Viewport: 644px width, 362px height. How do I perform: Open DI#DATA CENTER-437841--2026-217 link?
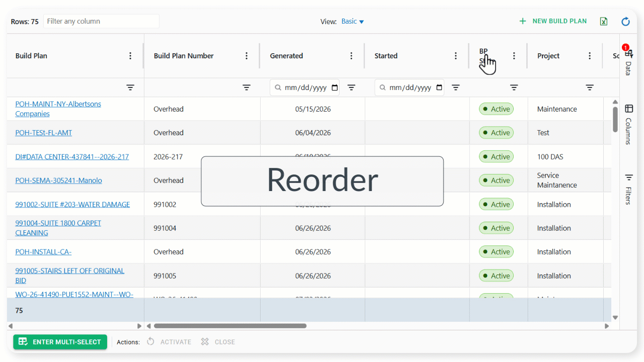point(72,157)
